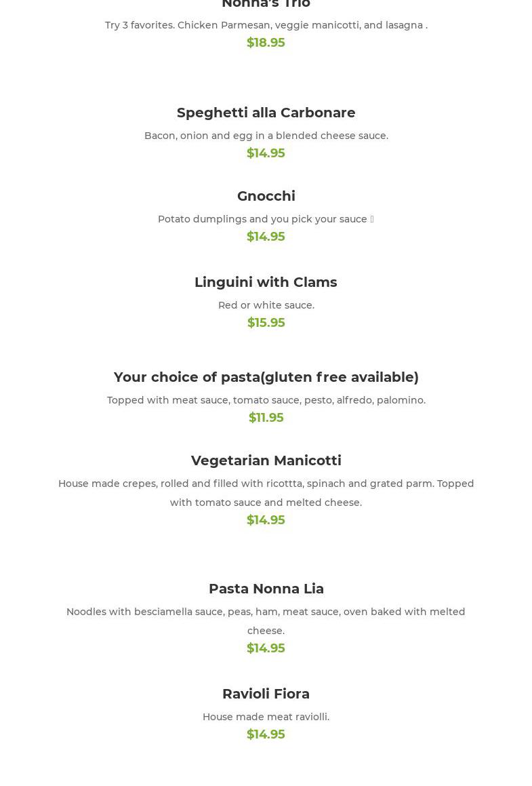Screen dimensions: 532x786
Task: Click the $15.95 Linguini with Clams price
Action: click(x=266, y=323)
